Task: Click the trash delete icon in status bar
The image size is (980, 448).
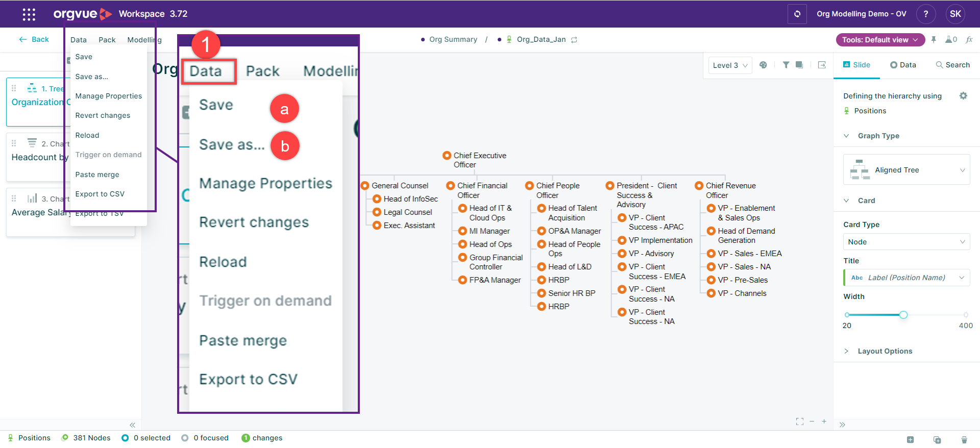Action: coord(964,439)
